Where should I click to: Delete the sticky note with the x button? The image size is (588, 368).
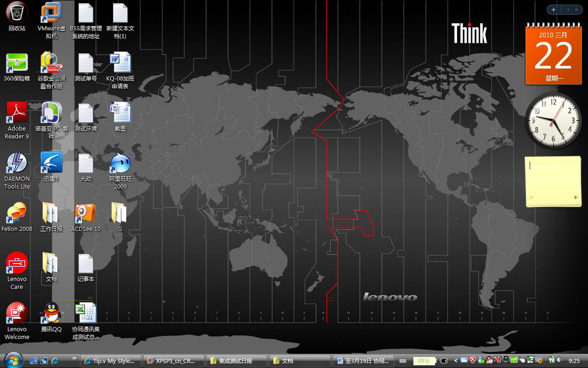pyautogui.click(x=531, y=198)
